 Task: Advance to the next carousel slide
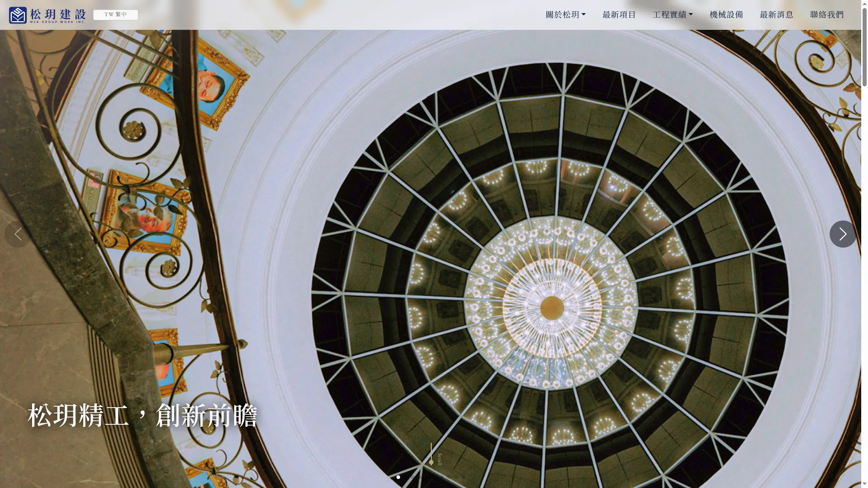843,234
